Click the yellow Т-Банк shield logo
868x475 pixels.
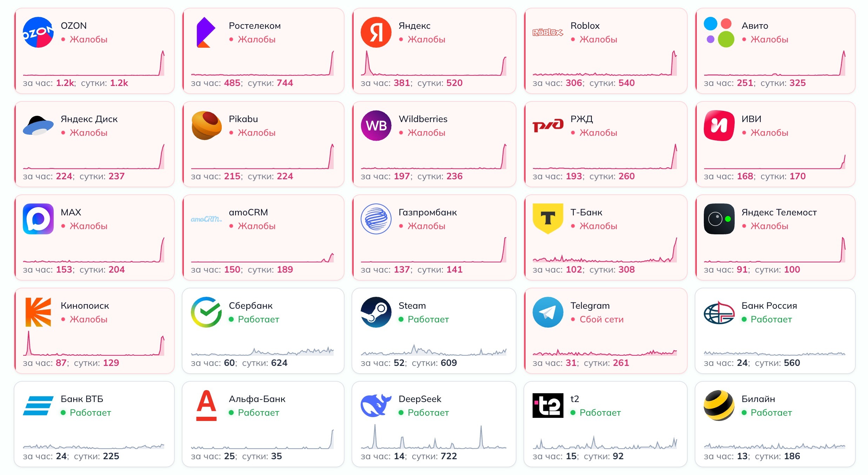click(548, 219)
